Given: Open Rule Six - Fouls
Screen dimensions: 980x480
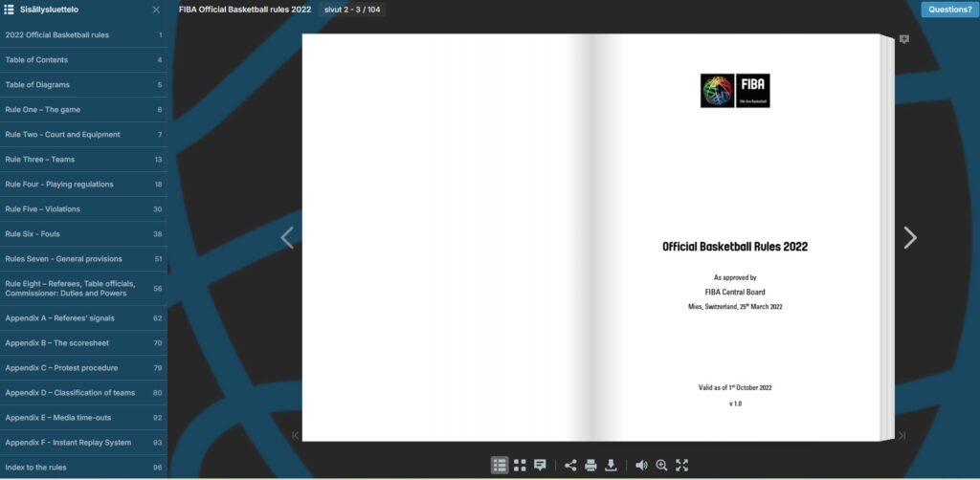Looking at the screenshot, I should tap(83, 234).
